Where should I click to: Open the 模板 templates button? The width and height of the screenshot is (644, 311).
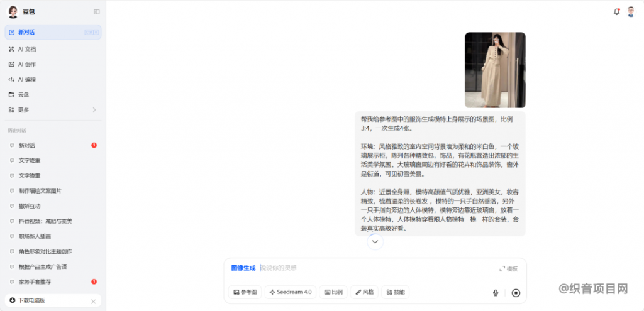tap(508, 269)
